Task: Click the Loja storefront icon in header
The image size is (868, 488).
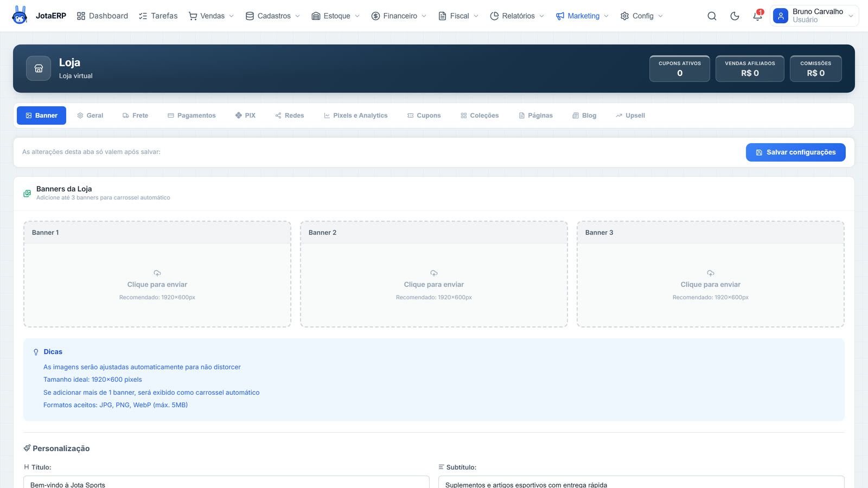Action: 39,68
